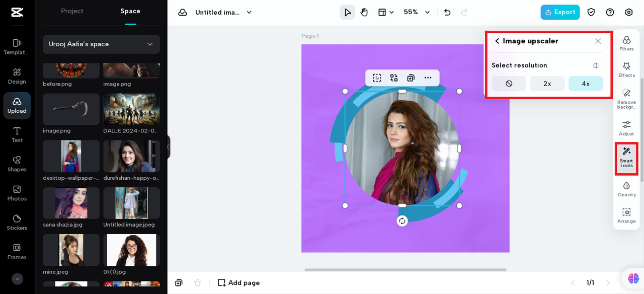Screen dimensions: 644x294
Task: Open the Smart tools panel
Action: 626,158
